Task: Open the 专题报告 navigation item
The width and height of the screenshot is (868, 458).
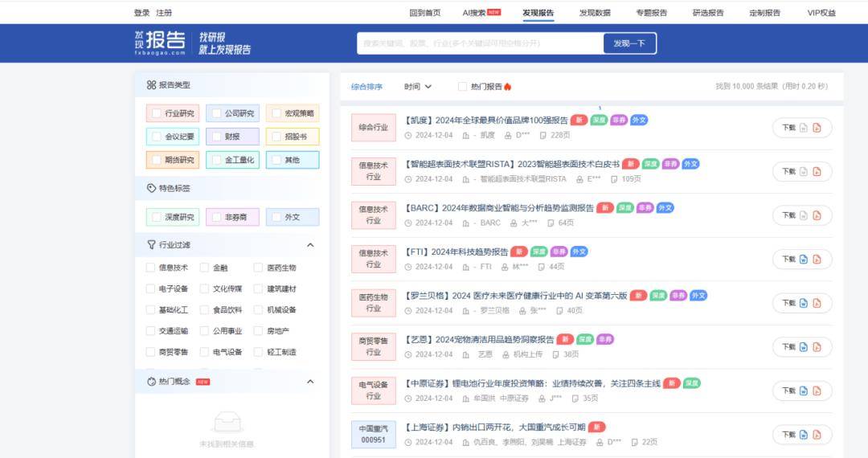Action: [x=652, y=13]
